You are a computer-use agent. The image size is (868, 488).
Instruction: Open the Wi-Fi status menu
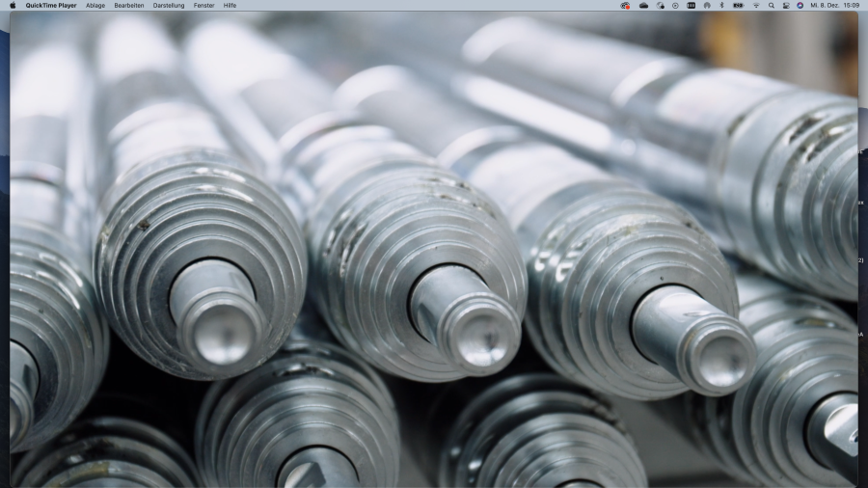coord(756,5)
